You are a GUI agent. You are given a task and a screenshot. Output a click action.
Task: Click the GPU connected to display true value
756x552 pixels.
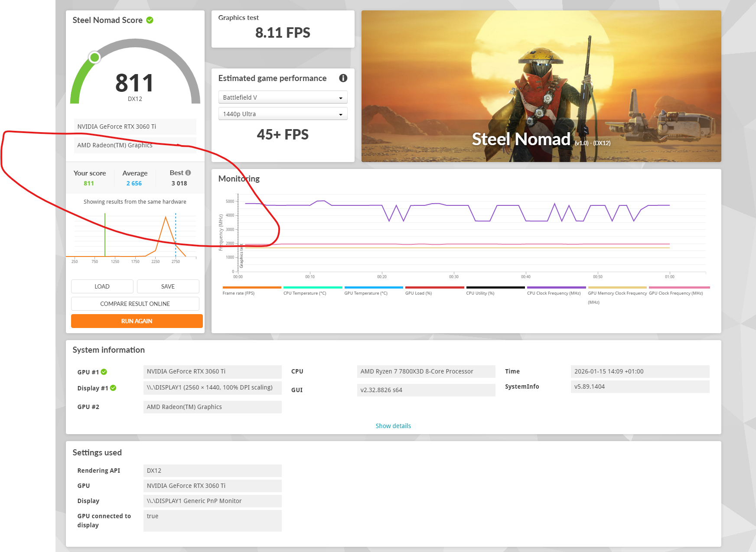tap(212, 520)
